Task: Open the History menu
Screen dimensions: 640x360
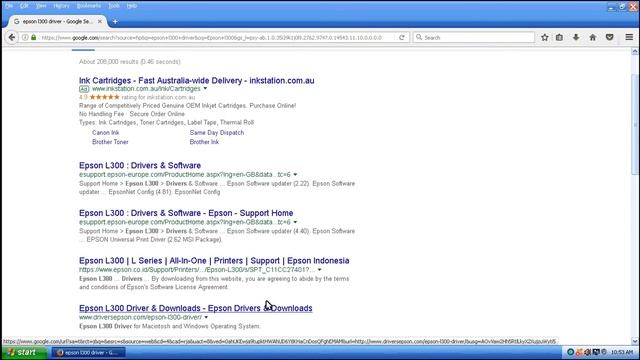Action: point(61,6)
